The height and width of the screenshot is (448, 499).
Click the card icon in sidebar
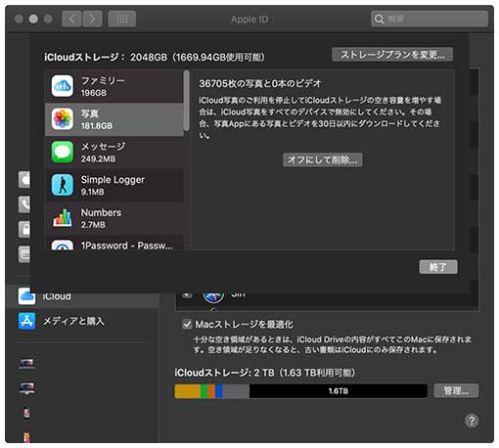pyautogui.click(x=24, y=254)
